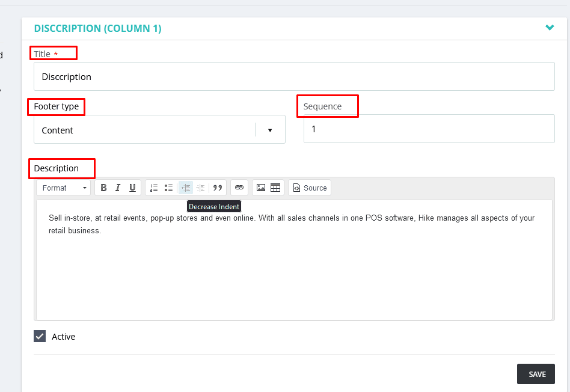Insert a numbered list

154,188
